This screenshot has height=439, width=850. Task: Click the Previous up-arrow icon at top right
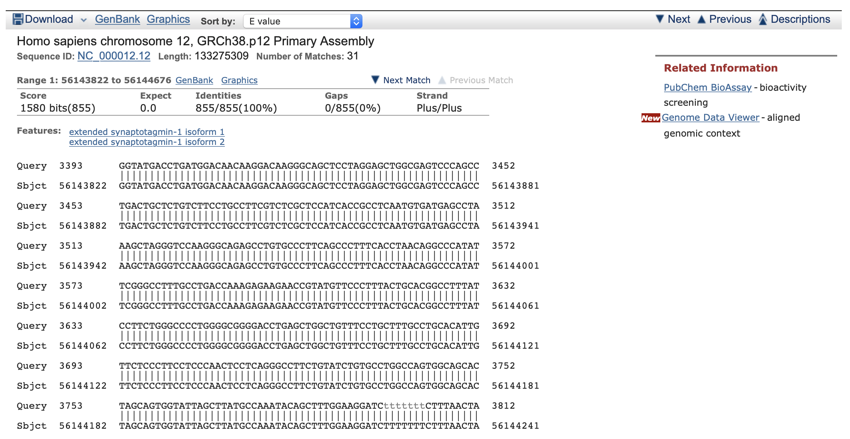[702, 19]
